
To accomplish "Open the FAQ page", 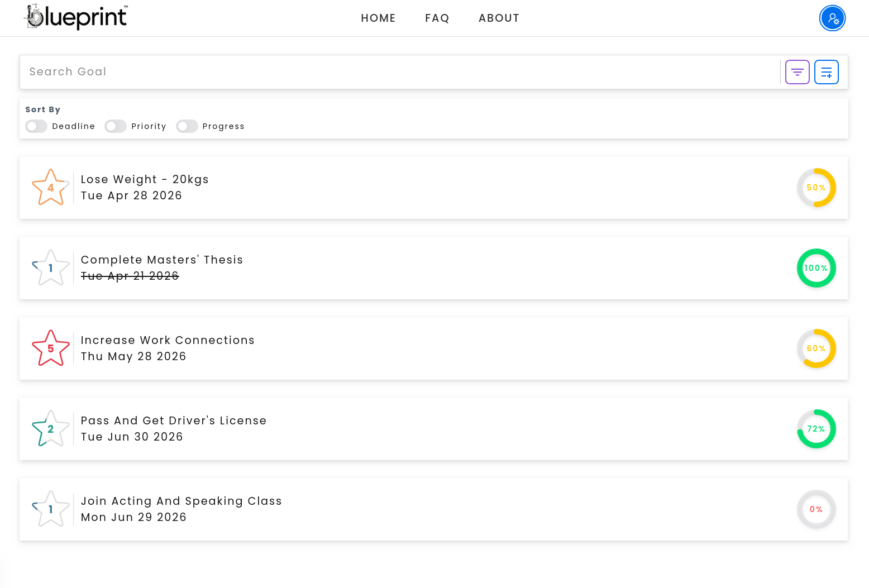I will (437, 18).
